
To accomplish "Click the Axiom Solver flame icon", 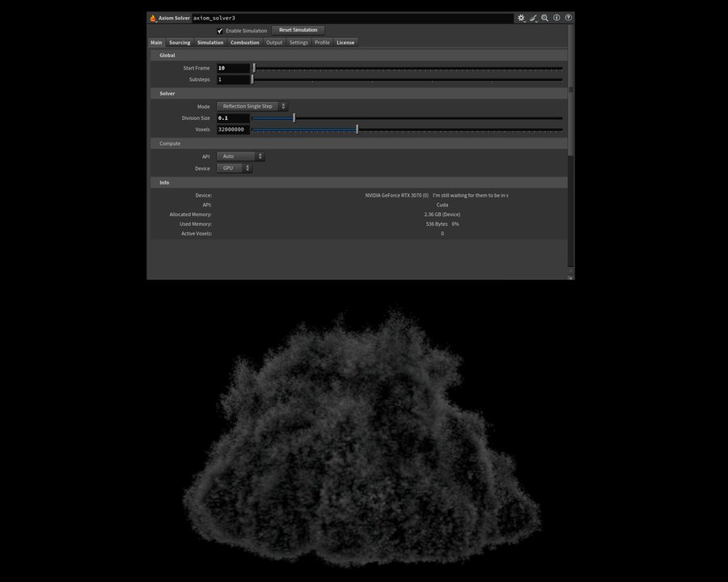I will (154, 18).
